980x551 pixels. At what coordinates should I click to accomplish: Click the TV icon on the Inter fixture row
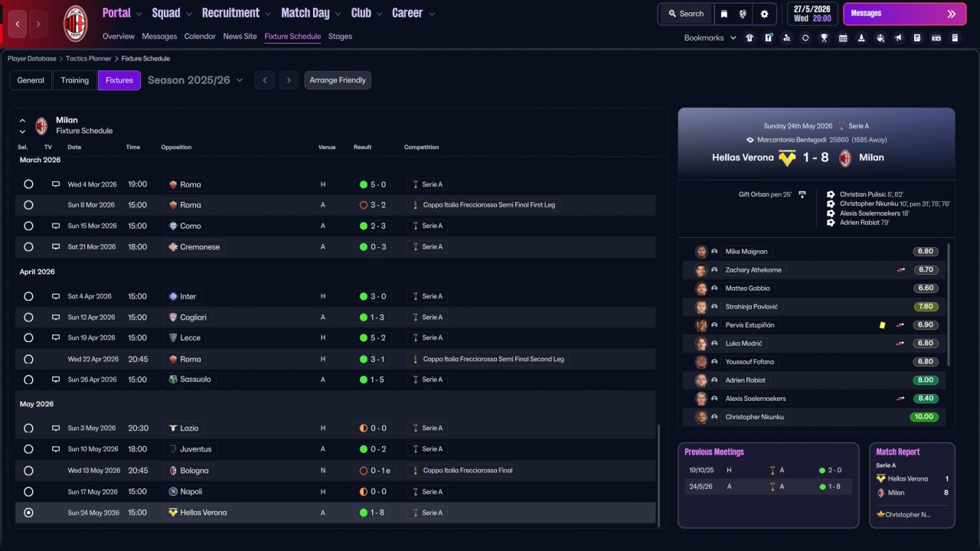coord(55,296)
